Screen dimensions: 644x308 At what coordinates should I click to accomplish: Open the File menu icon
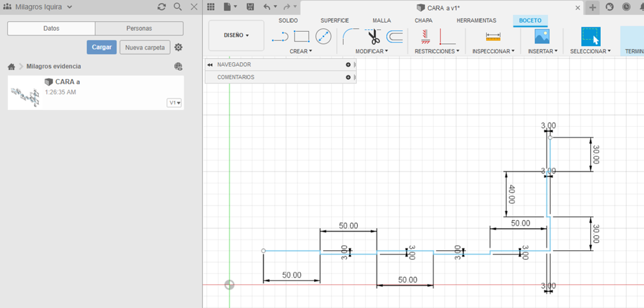[x=228, y=7]
